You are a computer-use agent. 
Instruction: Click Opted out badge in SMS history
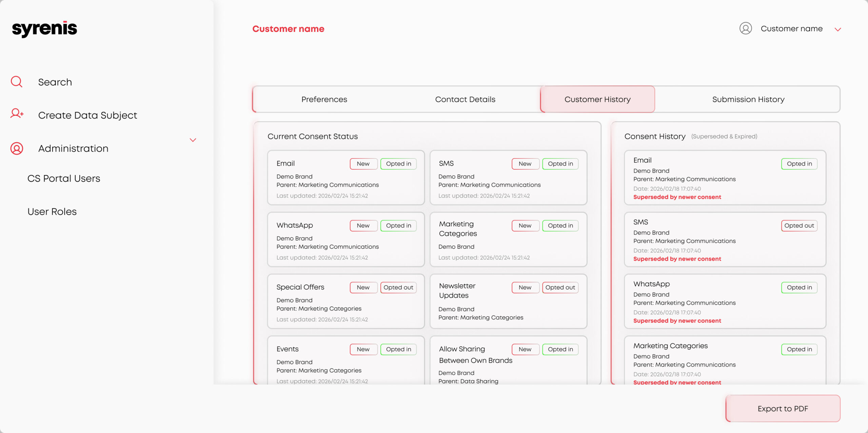tap(799, 226)
